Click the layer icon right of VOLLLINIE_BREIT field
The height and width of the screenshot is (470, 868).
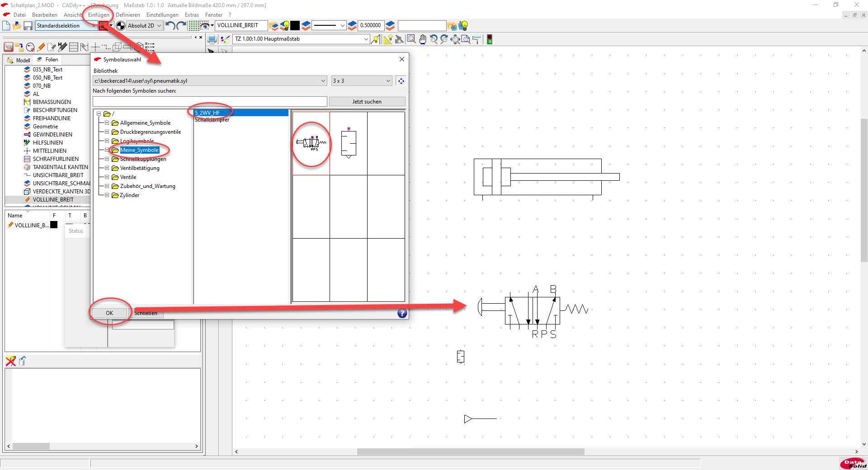(x=274, y=26)
